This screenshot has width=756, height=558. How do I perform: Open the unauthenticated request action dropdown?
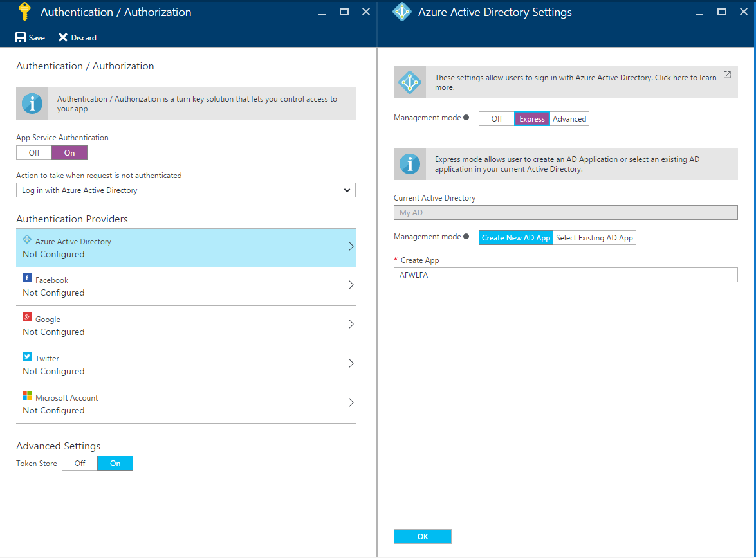[186, 190]
